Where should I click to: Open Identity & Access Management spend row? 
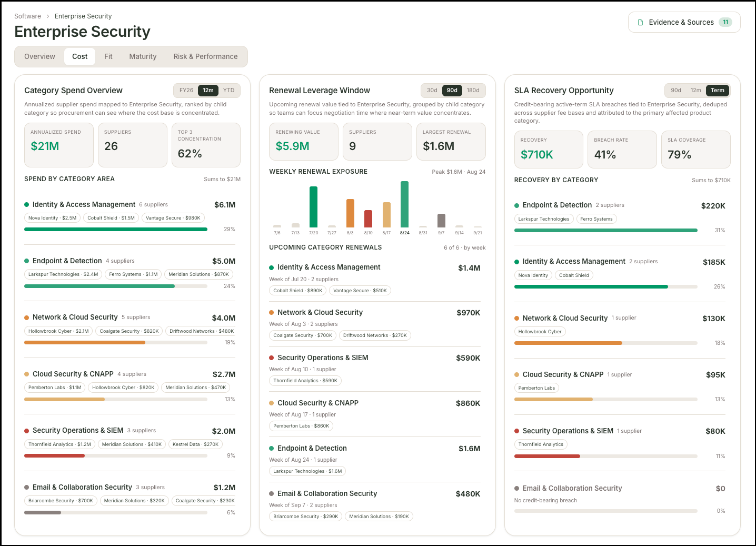click(130, 217)
